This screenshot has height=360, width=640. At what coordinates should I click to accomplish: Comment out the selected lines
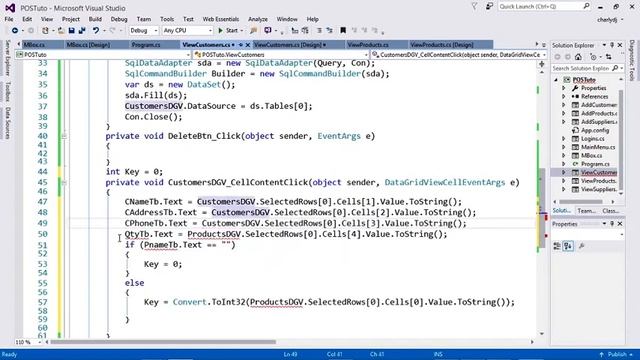tap(320, 31)
